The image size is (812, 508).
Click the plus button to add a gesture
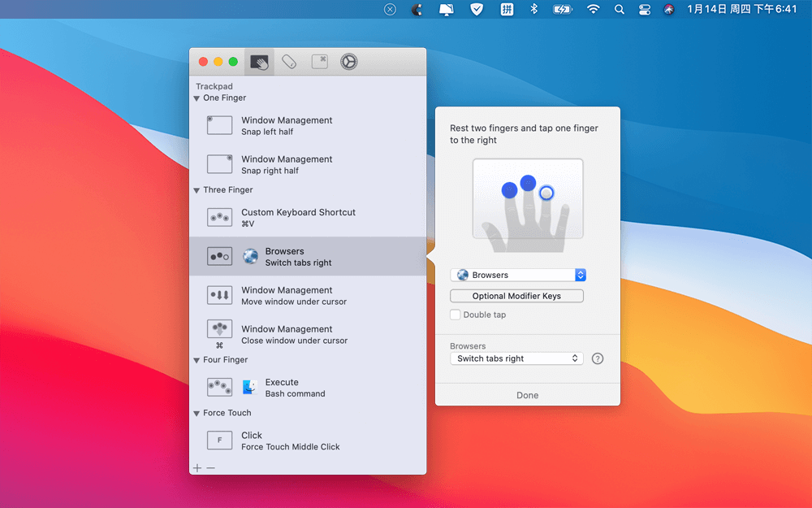coord(197,467)
